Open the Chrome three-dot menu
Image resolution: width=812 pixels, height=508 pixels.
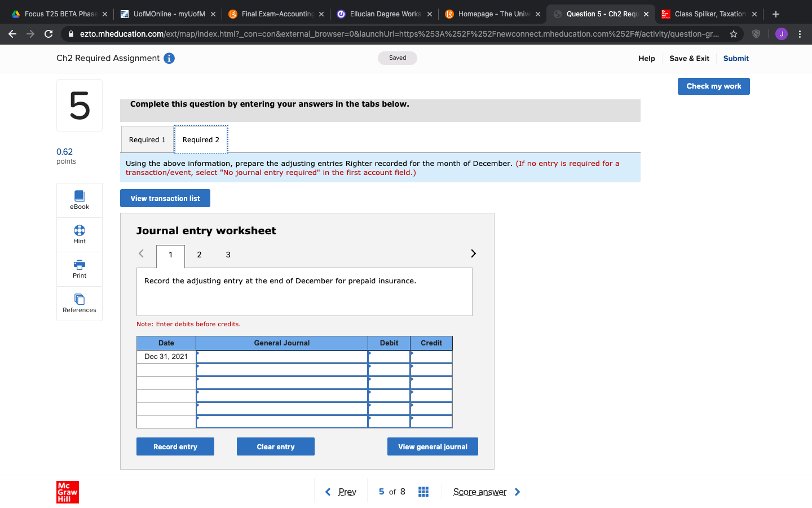(x=800, y=34)
